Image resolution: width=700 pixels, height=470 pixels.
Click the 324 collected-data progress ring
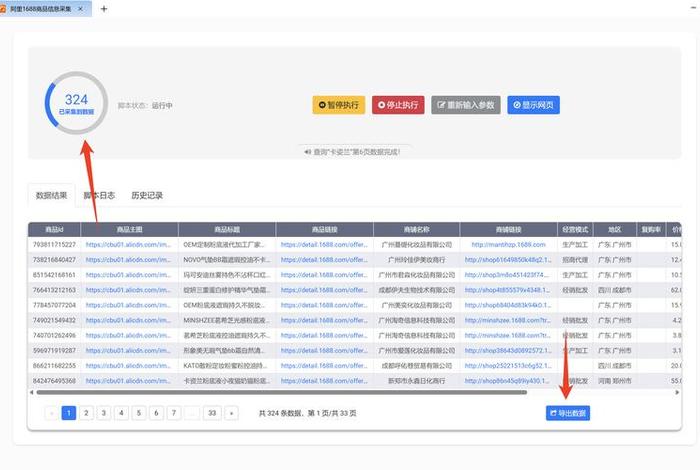click(x=76, y=103)
